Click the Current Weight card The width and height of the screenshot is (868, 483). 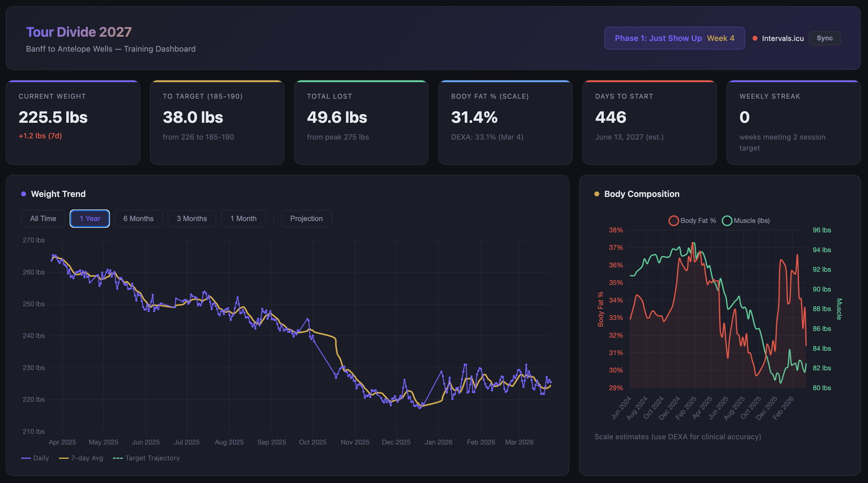(73, 122)
